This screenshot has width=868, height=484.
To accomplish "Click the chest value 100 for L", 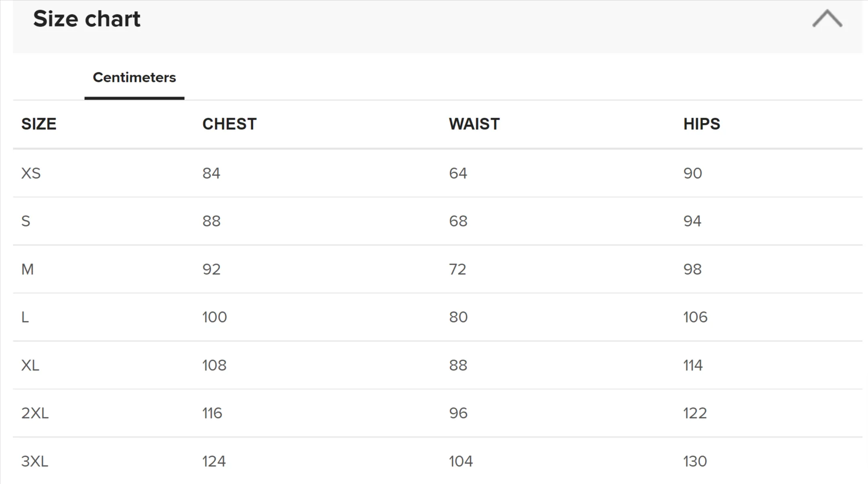I will point(215,317).
